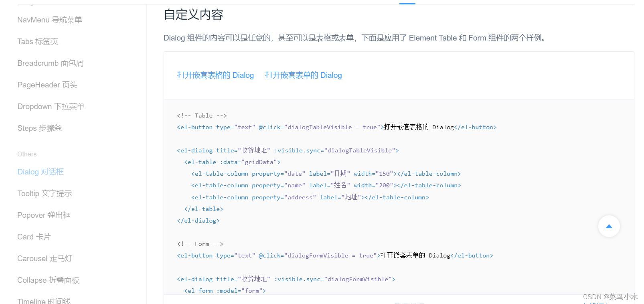Click code line with property="date"

(x=326, y=174)
